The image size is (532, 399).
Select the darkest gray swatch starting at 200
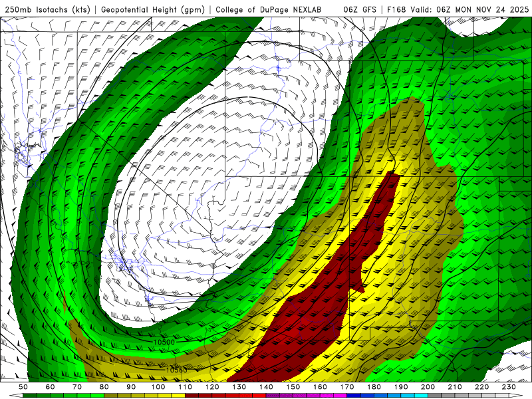tap(435, 395)
